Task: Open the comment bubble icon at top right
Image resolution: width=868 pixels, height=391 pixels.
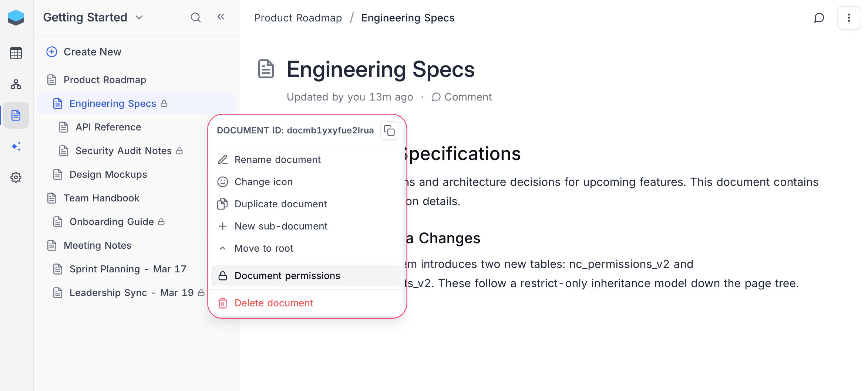Action: coord(819,17)
